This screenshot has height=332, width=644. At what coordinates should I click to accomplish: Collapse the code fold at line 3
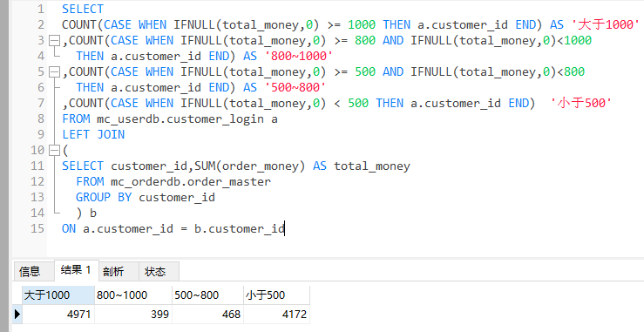[54, 41]
